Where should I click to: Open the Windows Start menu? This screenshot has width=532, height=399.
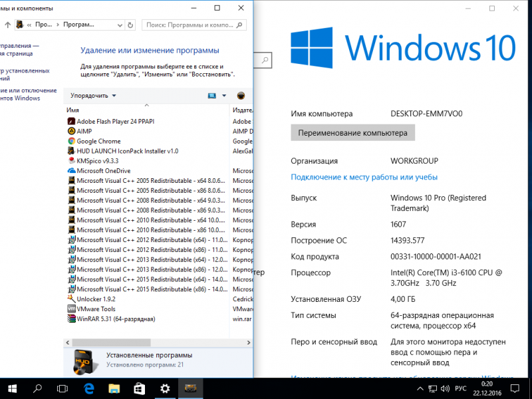[12, 388]
